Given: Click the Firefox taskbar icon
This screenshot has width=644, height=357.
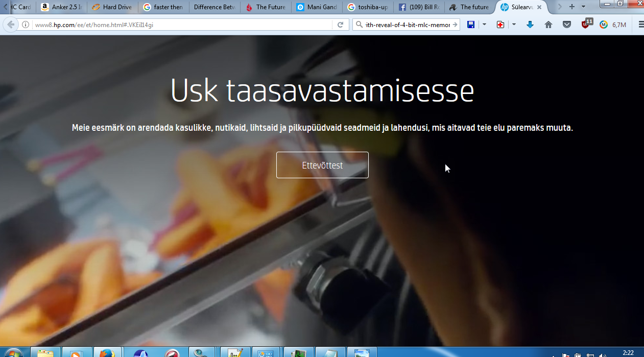Looking at the screenshot, I should (x=108, y=352).
